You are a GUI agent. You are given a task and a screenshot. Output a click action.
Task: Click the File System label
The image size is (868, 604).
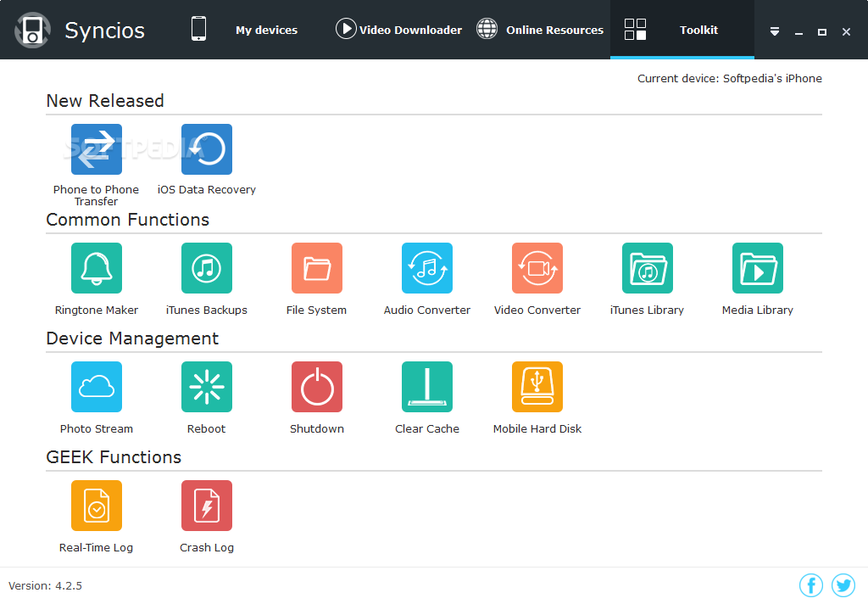tap(317, 310)
